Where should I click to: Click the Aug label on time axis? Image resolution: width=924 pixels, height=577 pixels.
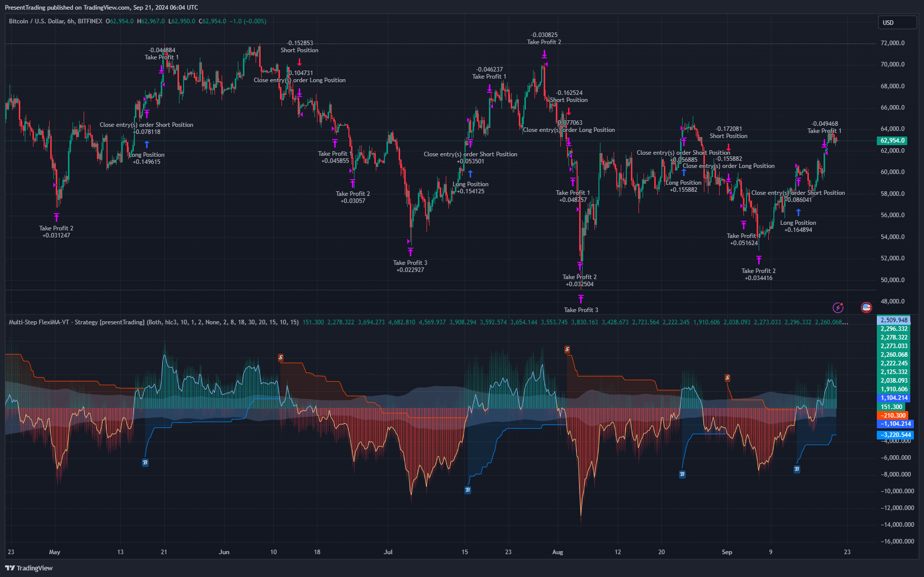(557, 552)
